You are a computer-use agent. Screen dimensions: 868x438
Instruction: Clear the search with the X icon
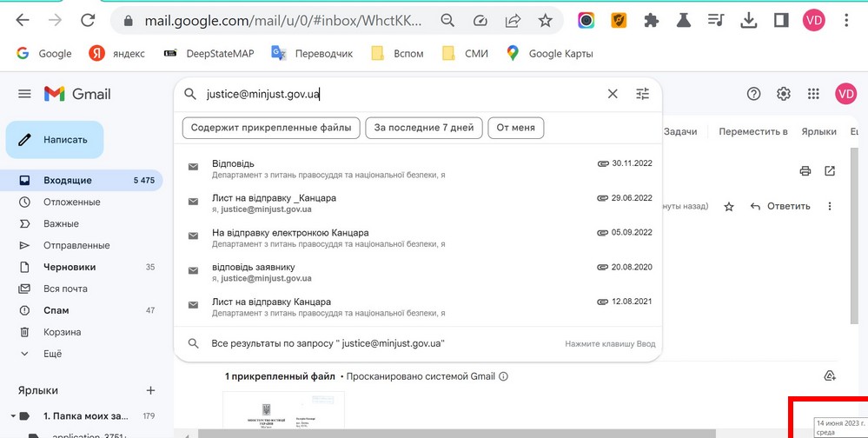(x=613, y=94)
